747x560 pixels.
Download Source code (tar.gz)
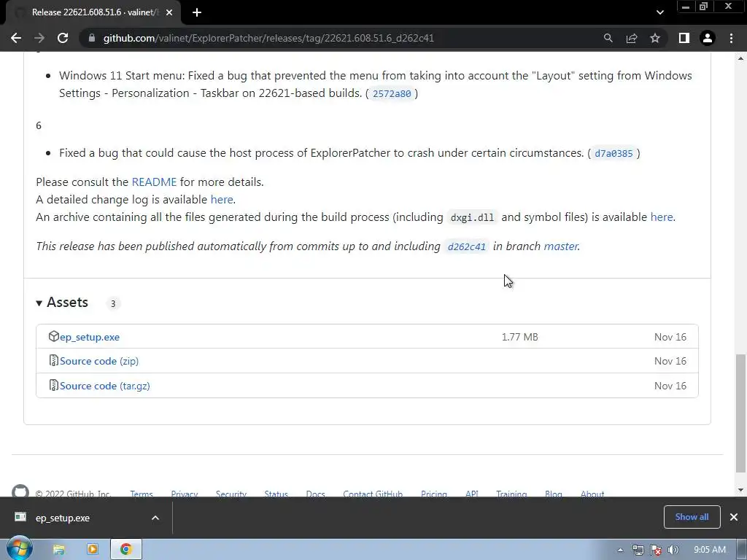pyautogui.click(x=105, y=386)
